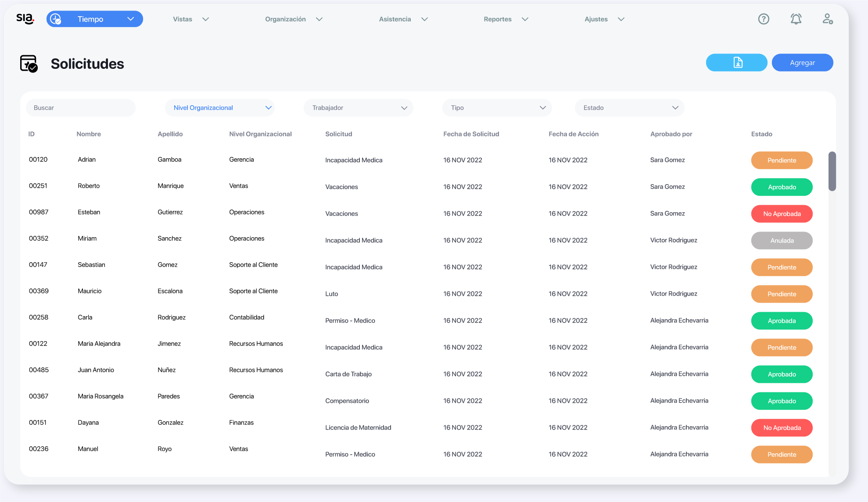The height and width of the screenshot is (502, 868).
Task: Click the table vertical scrollbar thumb
Action: (x=832, y=171)
